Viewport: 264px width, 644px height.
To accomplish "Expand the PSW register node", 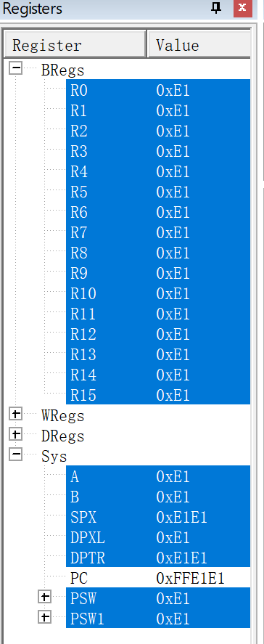I will 45,598.
